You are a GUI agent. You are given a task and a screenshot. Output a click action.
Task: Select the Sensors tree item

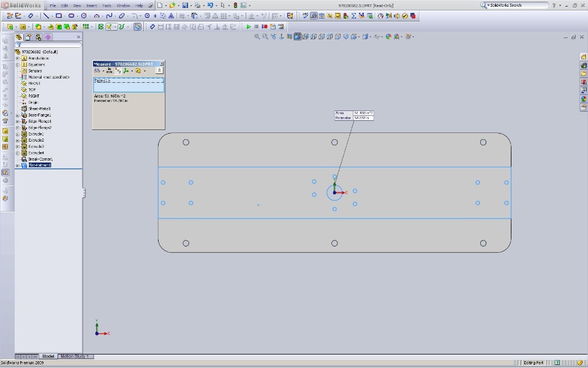(x=35, y=71)
